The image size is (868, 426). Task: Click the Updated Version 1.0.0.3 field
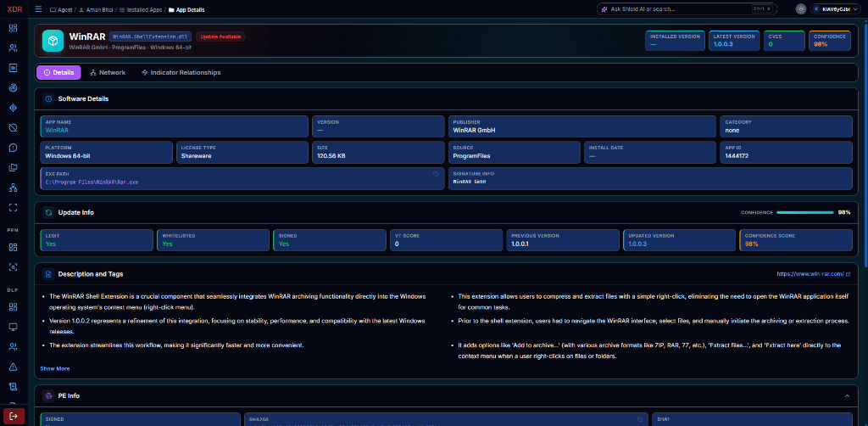pyautogui.click(x=679, y=240)
